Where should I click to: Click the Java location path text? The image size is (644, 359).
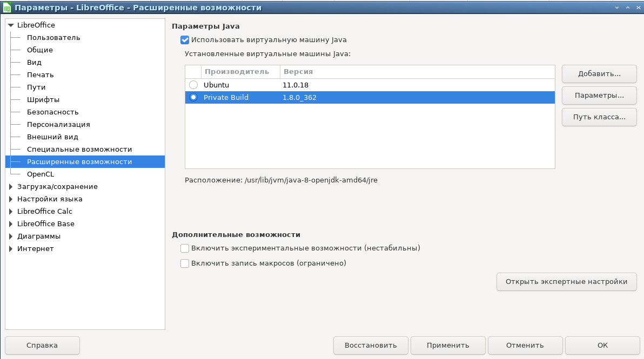pos(311,180)
